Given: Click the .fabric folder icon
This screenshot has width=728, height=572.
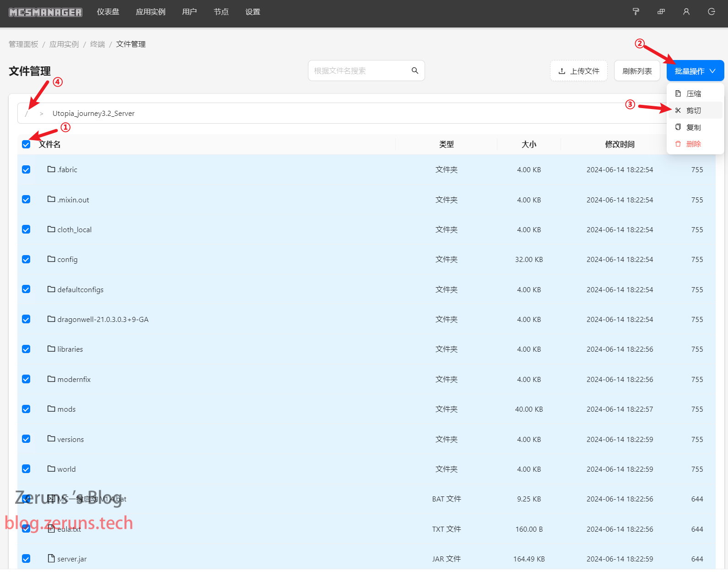Looking at the screenshot, I should coord(51,169).
